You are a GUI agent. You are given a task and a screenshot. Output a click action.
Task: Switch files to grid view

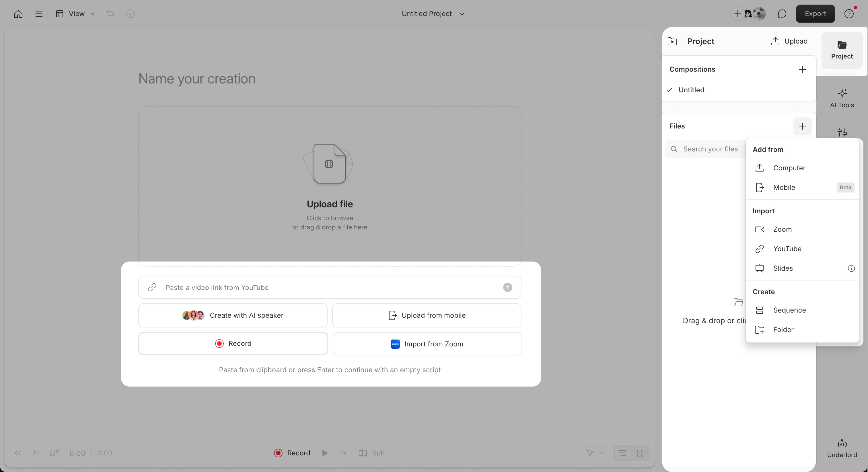641,453
